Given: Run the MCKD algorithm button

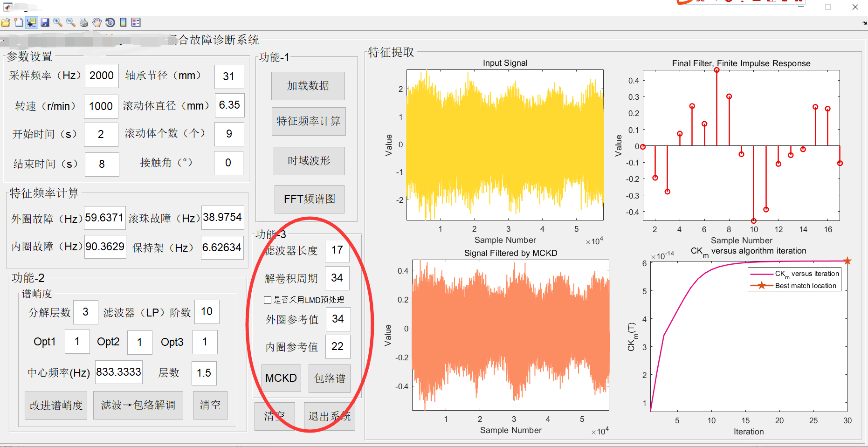Looking at the screenshot, I should [x=281, y=378].
